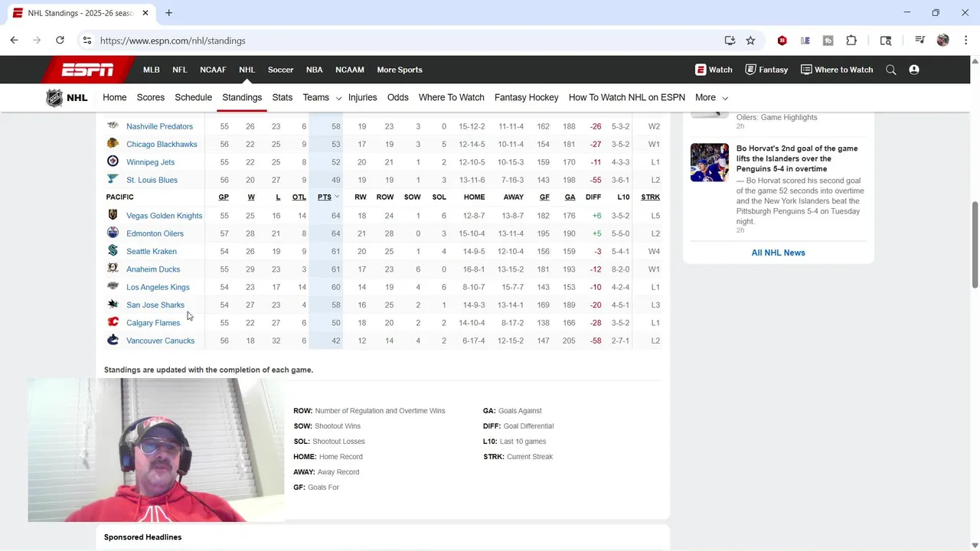The height and width of the screenshot is (551, 980).
Task: Click the San Jose Sharks team logo
Action: pos(113,304)
